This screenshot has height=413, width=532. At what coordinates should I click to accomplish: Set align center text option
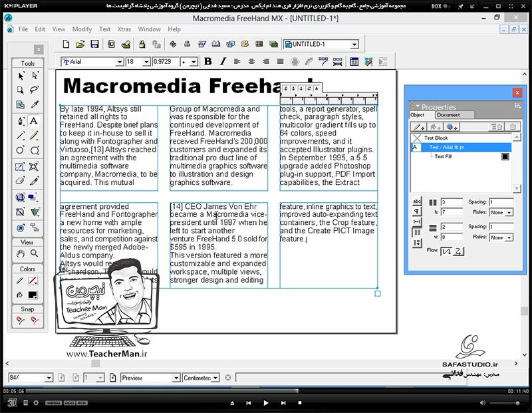[x=251, y=61]
